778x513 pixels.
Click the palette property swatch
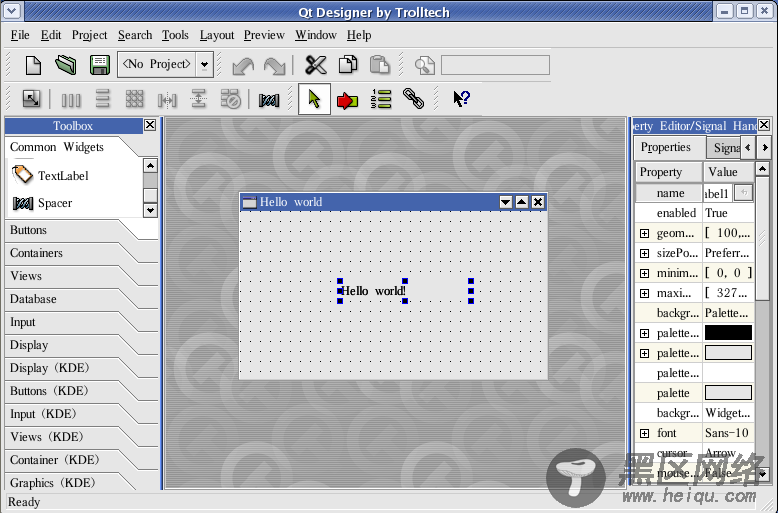pyautogui.click(x=728, y=393)
